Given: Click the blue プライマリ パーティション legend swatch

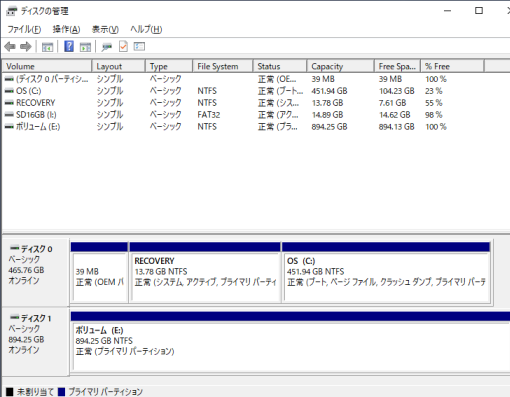Looking at the screenshot, I should tap(61, 392).
